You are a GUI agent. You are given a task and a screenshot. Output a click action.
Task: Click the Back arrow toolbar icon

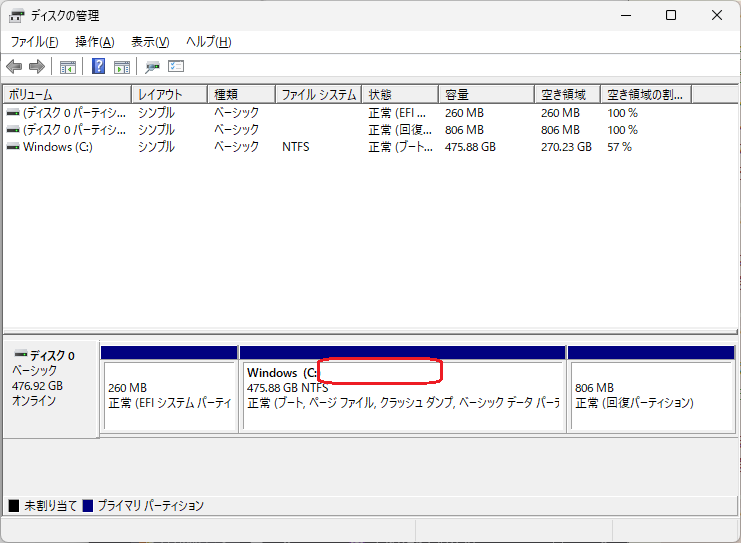pos(14,67)
